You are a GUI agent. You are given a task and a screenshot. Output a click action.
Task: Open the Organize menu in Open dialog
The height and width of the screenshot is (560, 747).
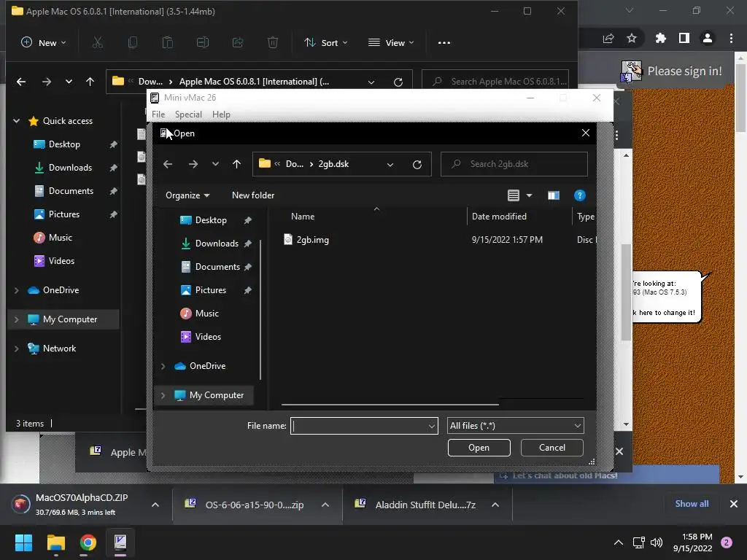pyautogui.click(x=187, y=195)
